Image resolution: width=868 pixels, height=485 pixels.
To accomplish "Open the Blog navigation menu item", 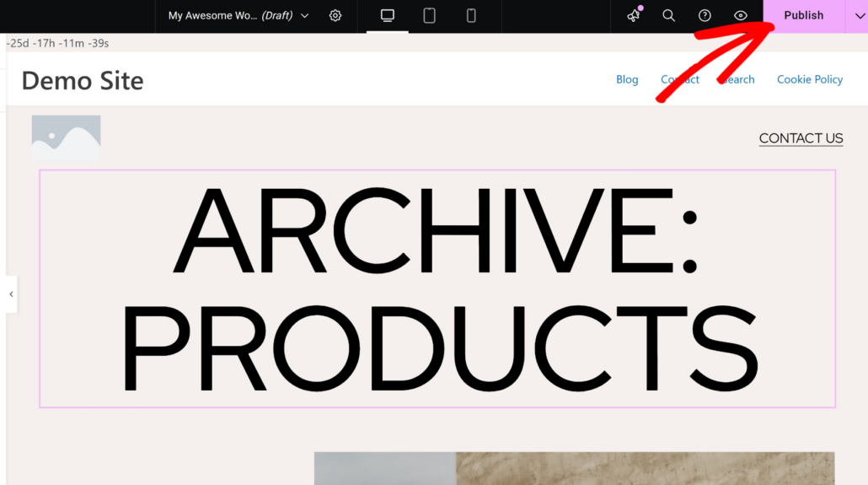I will 627,79.
